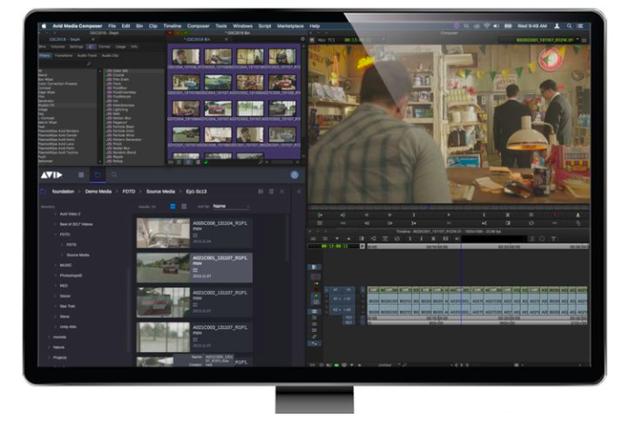Go to Source Media in breadcrumb
This screenshot has height=421, width=640.
click(160, 192)
